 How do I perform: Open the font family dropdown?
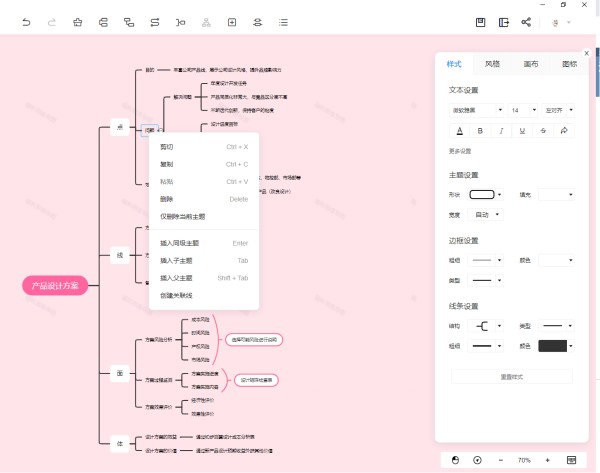coord(476,110)
